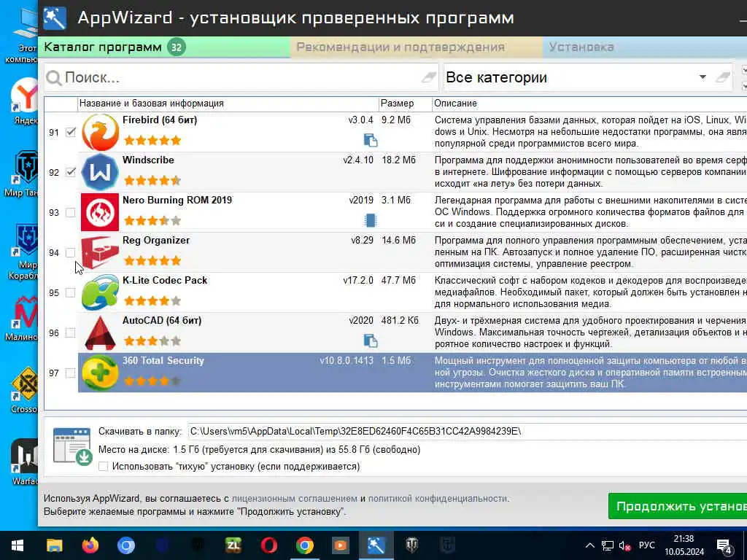Open Opera browser from taskbar

tap(268, 545)
